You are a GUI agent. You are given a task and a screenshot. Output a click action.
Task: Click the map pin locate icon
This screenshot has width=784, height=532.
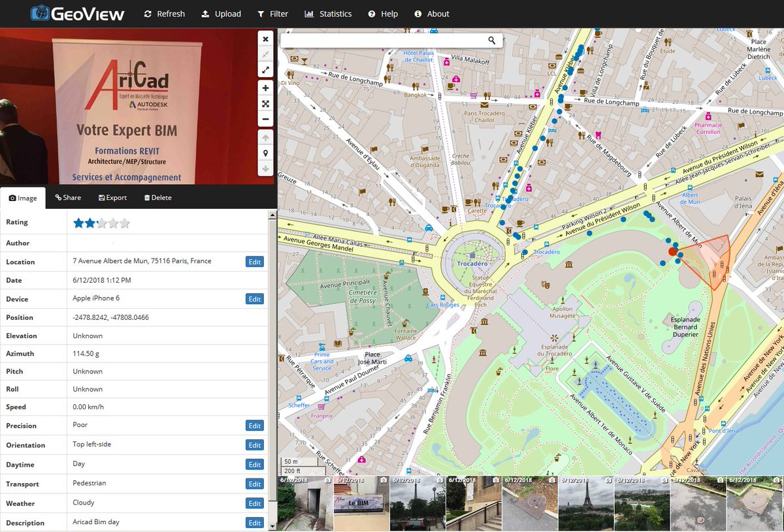point(265,153)
